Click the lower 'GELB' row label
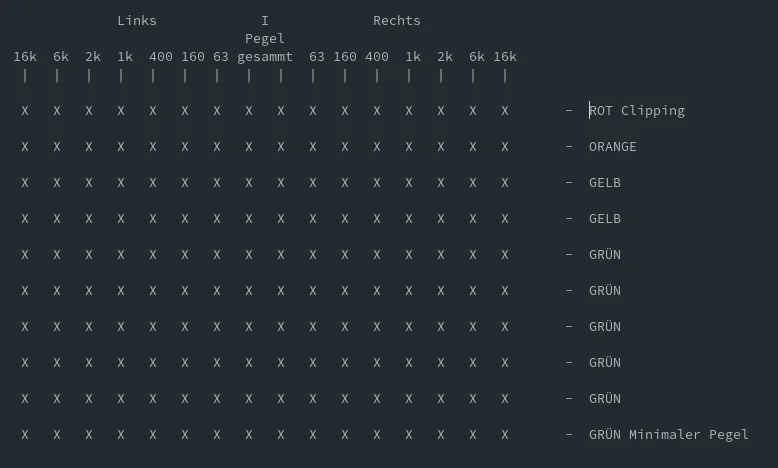 tap(605, 218)
